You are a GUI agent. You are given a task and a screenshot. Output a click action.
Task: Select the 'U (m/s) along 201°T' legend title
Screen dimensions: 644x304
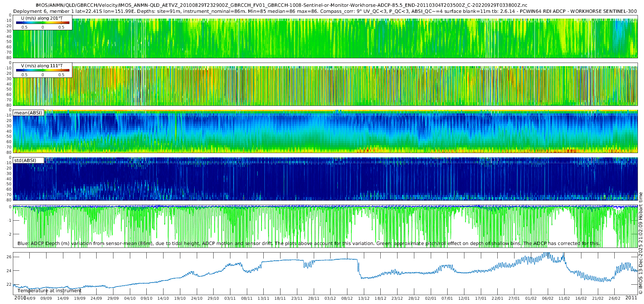(x=42, y=18)
